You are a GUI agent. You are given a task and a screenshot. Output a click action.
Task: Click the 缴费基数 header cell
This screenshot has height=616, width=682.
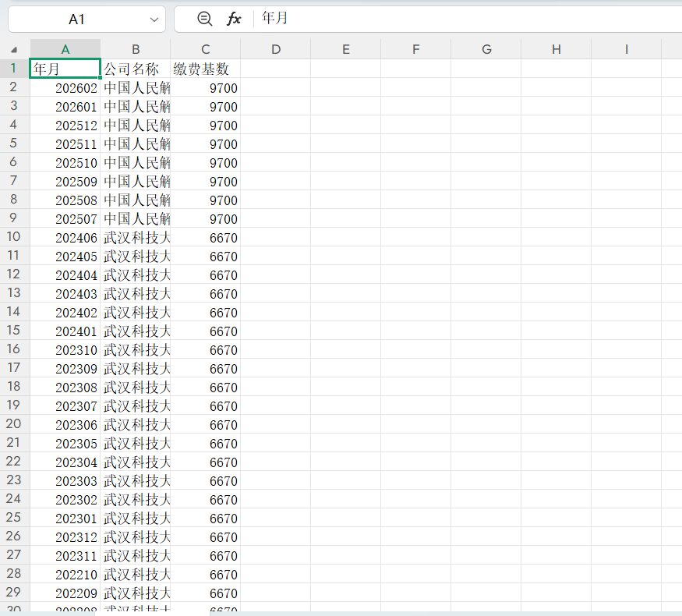(x=206, y=69)
